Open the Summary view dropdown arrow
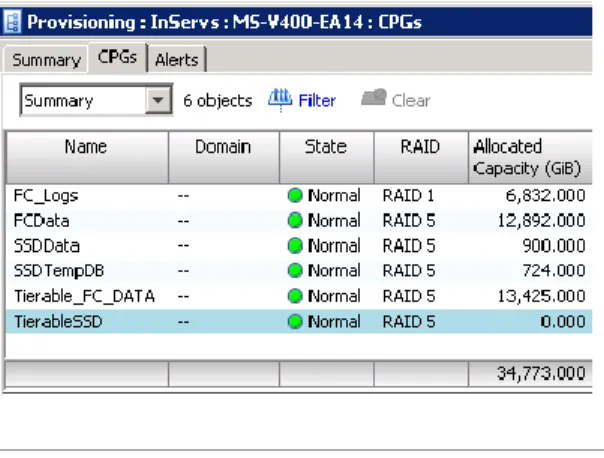The width and height of the screenshot is (604, 458). click(158, 101)
